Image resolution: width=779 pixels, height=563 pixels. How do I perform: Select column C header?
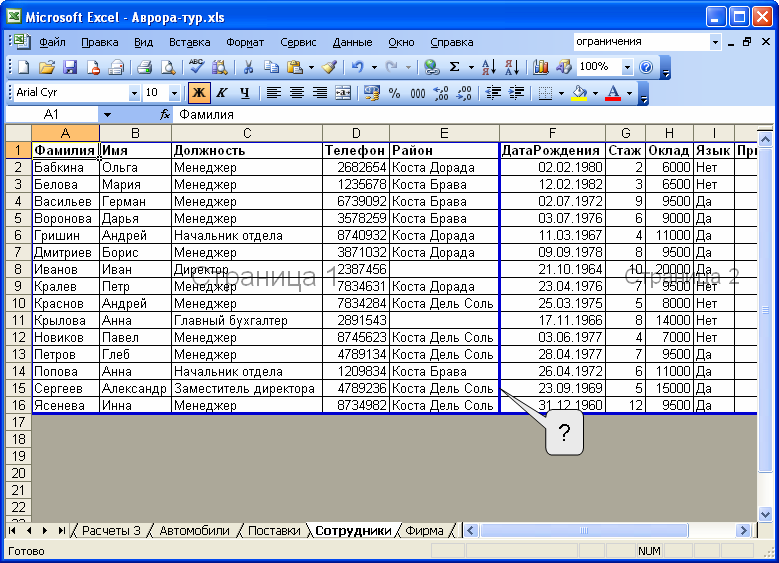(x=247, y=133)
